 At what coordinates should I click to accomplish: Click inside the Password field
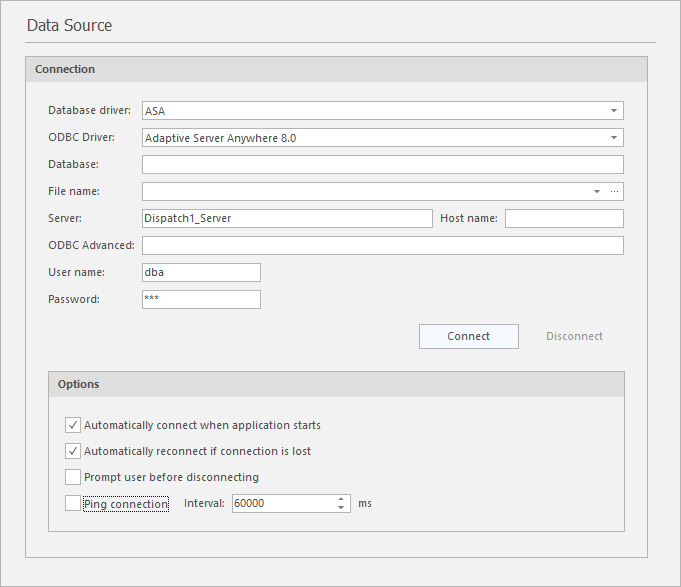tap(201, 299)
